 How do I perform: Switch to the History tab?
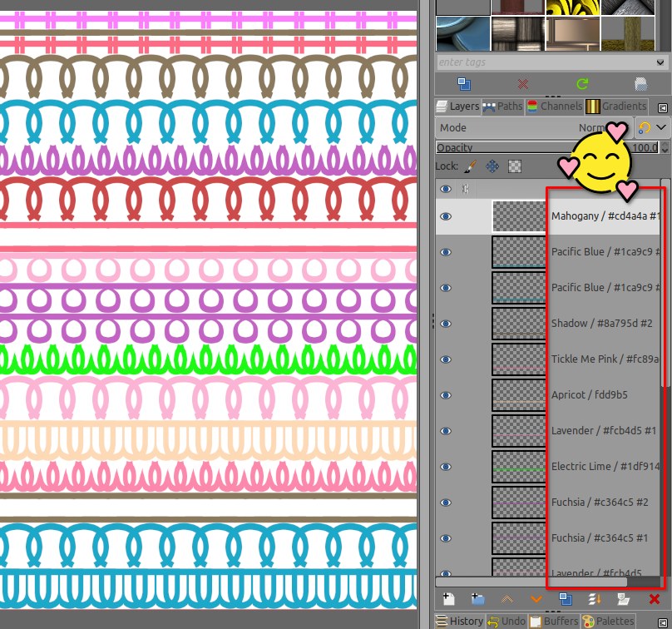459,622
